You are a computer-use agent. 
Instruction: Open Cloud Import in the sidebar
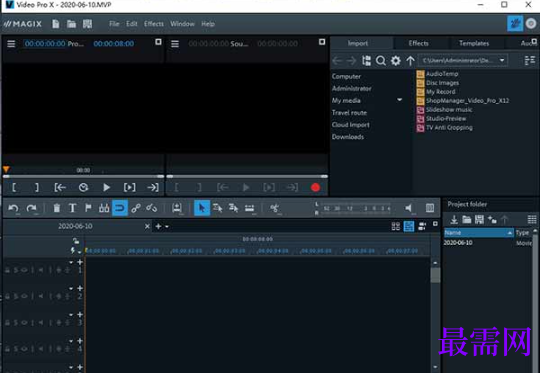point(350,125)
